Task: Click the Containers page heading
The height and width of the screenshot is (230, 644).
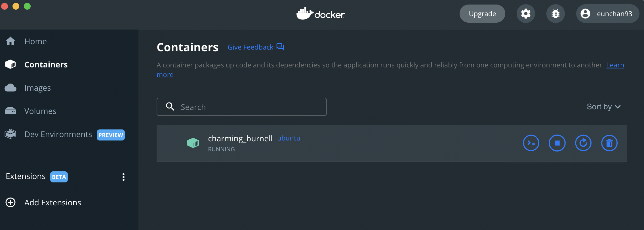Action: (x=188, y=47)
